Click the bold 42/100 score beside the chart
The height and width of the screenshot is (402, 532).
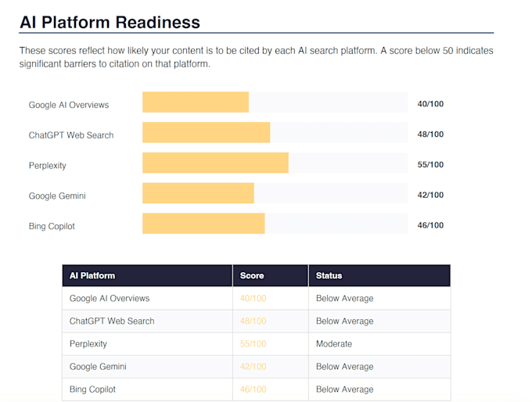coord(430,195)
